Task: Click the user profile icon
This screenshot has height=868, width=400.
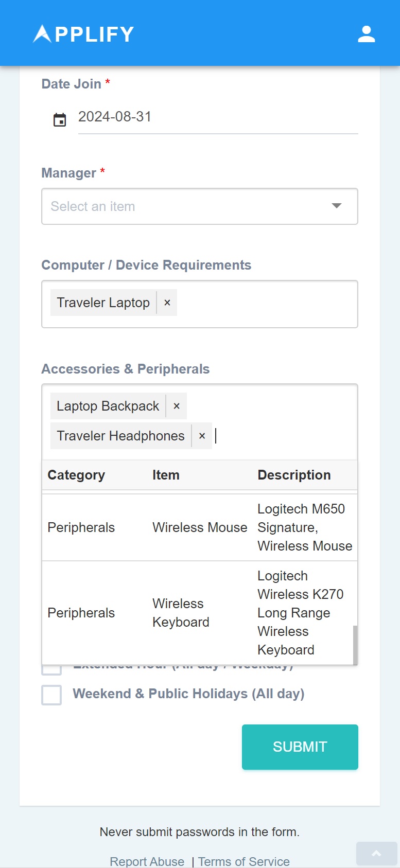Action: (x=366, y=34)
